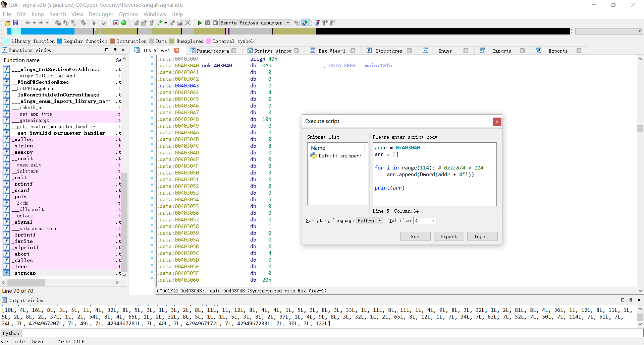
Task: Open the File menu
Action: point(7,14)
